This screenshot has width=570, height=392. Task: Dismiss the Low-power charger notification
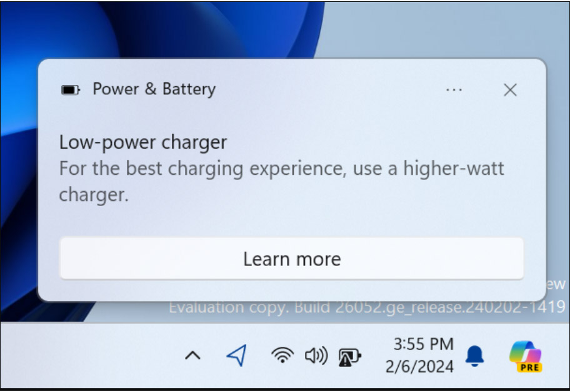tap(510, 90)
